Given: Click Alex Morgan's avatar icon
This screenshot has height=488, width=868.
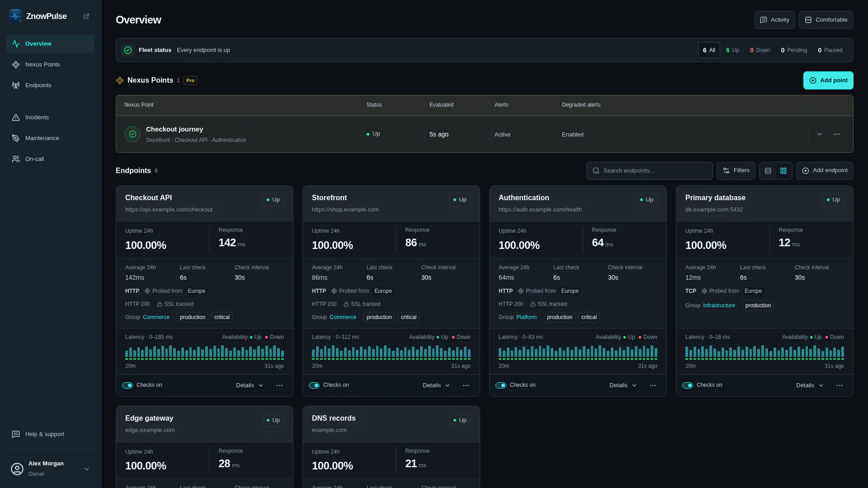Looking at the screenshot, I should pos(17,469).
